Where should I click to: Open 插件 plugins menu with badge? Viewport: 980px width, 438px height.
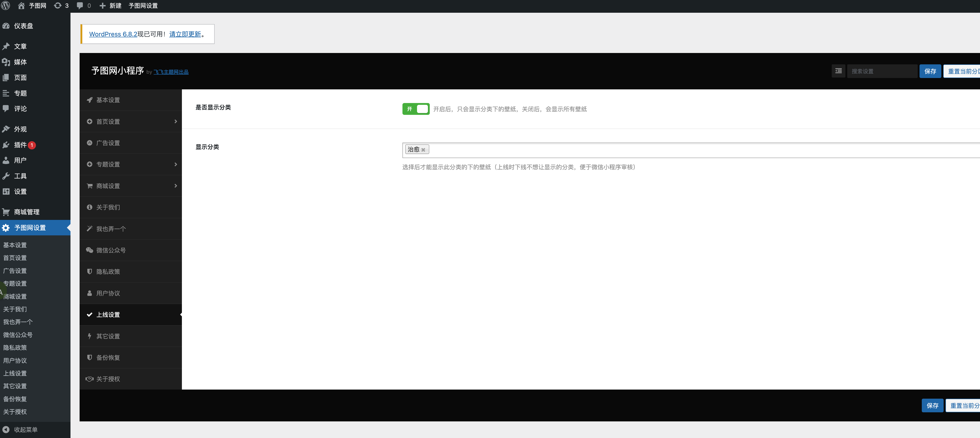coord(20,145)
